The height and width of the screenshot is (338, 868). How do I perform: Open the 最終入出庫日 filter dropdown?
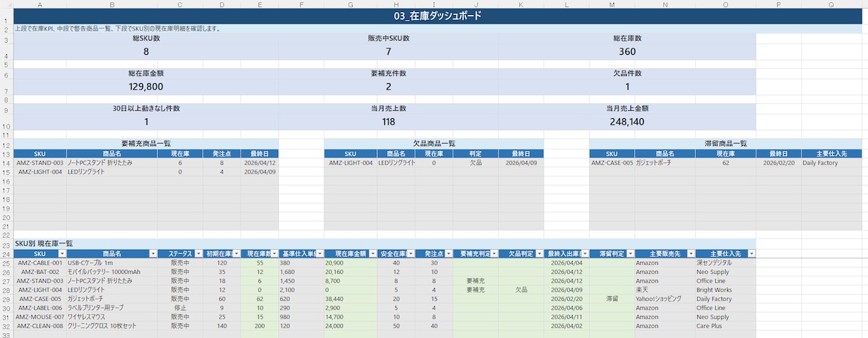[585, 254]
